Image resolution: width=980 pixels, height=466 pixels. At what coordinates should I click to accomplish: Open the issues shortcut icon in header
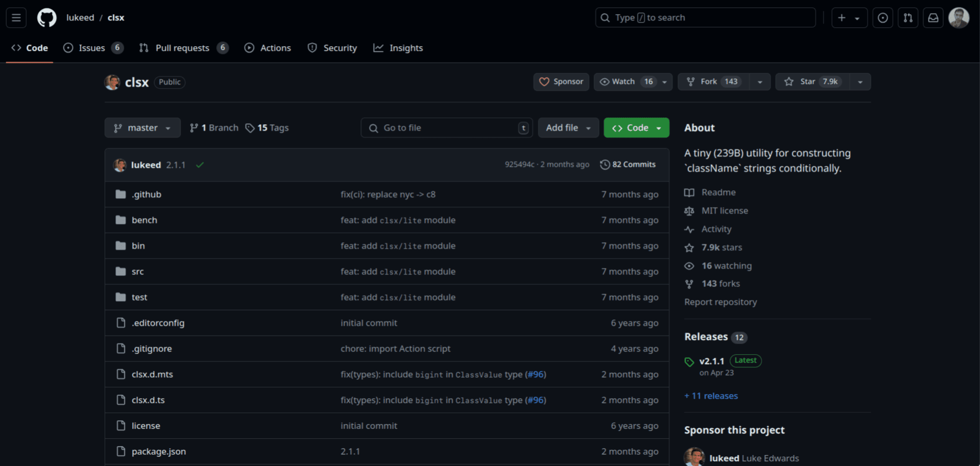coord(883,18)
